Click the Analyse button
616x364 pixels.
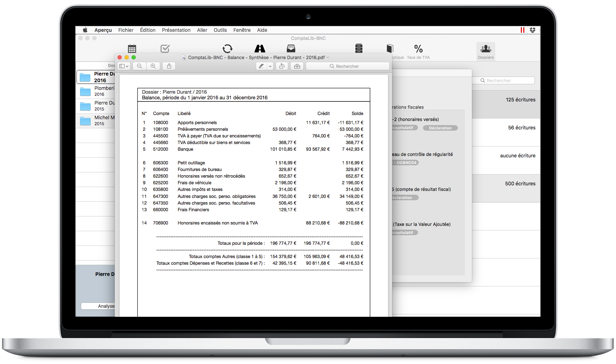[x=98, y=306]
